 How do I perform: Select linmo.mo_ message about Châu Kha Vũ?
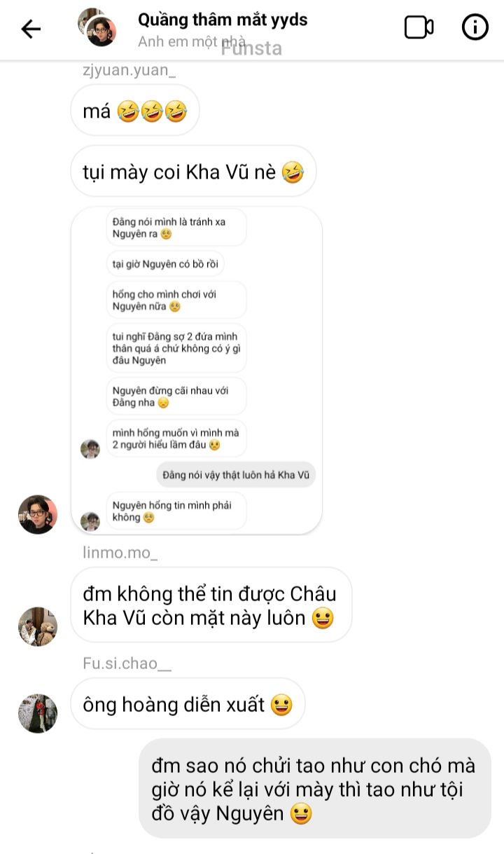tap(211, 606)
